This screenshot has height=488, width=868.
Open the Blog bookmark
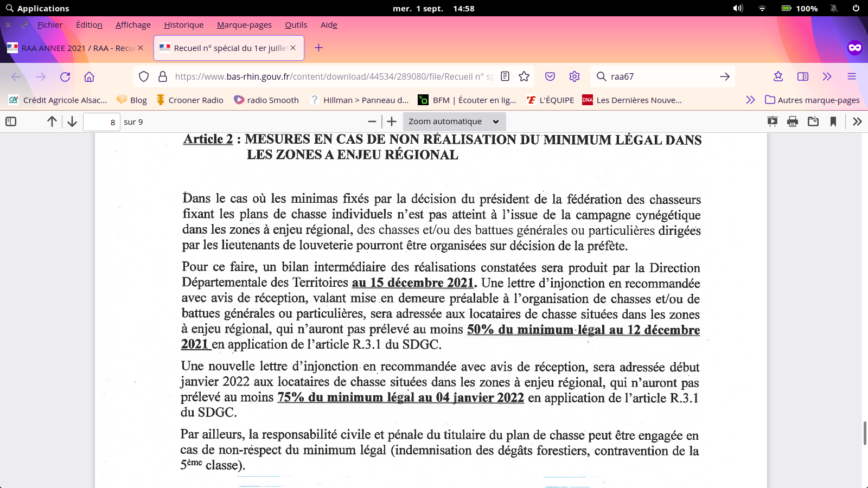(132, 100)
